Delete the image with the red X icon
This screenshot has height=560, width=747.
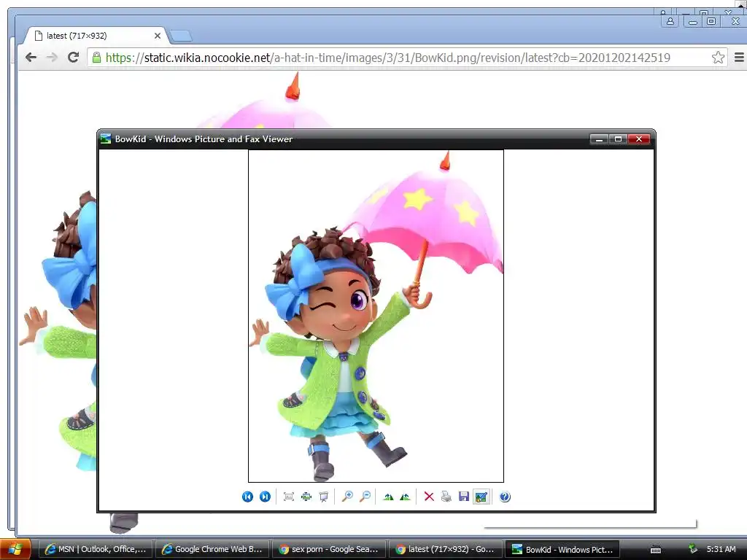(429, 497)
